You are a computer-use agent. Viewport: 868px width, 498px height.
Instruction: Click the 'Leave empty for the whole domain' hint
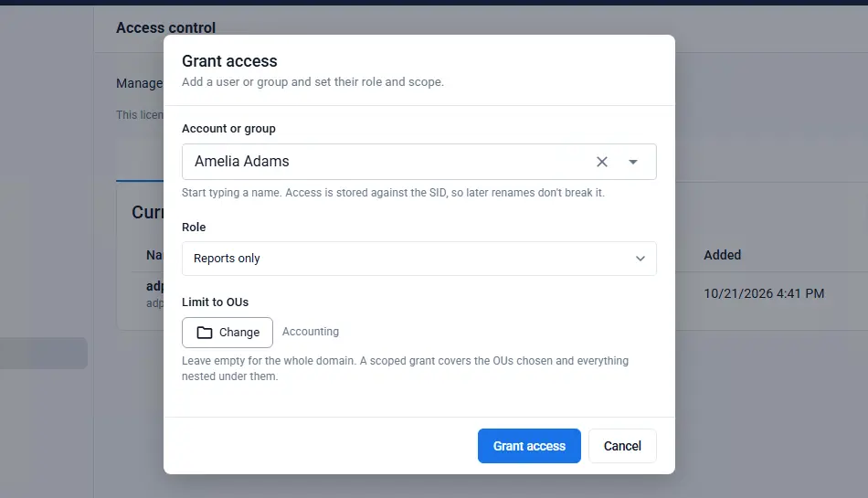405,368
